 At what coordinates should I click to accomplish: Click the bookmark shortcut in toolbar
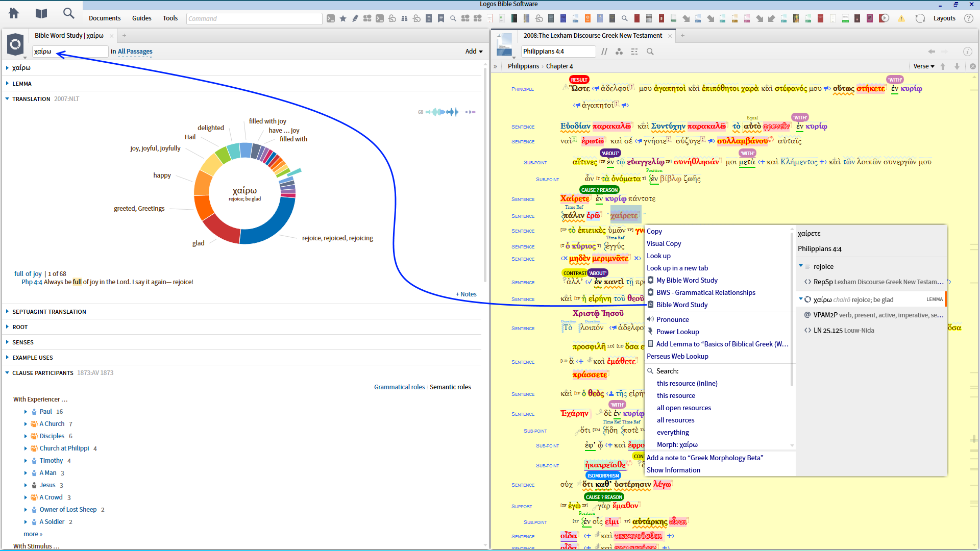pyautogui.click(x=441, y=19)
